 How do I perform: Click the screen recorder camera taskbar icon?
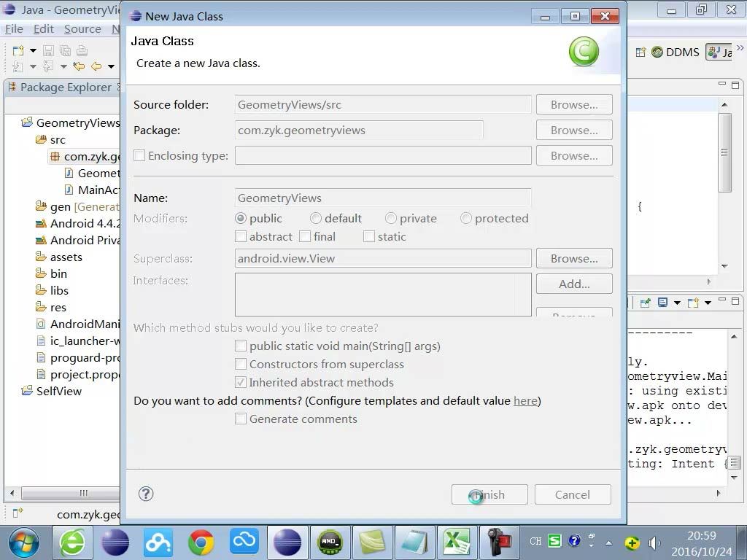coord(498,542)
